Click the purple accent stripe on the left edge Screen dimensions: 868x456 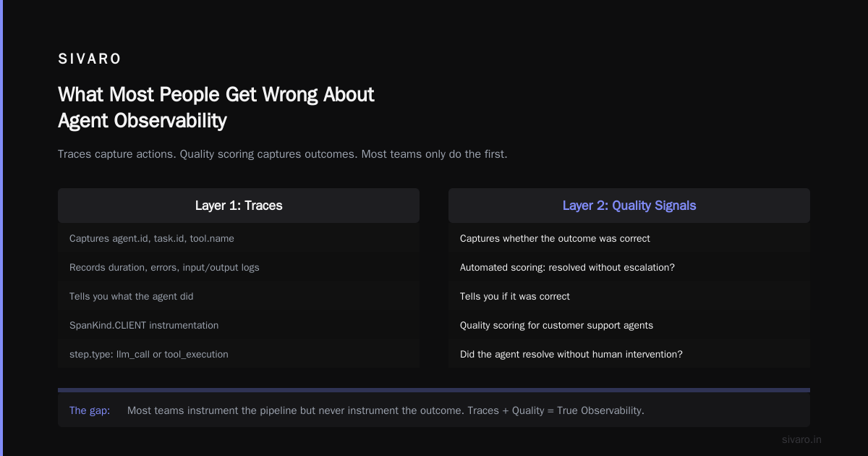point(1,228)
